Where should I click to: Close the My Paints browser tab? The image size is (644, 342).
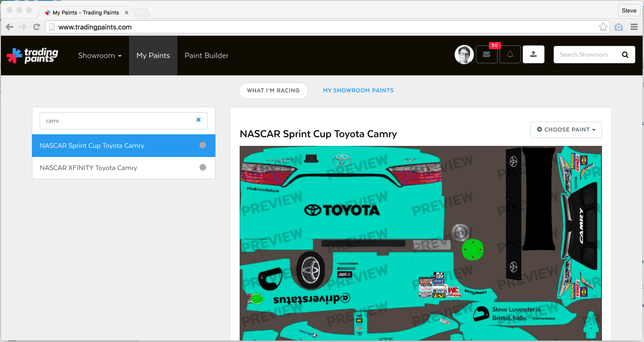pos(127,13)
